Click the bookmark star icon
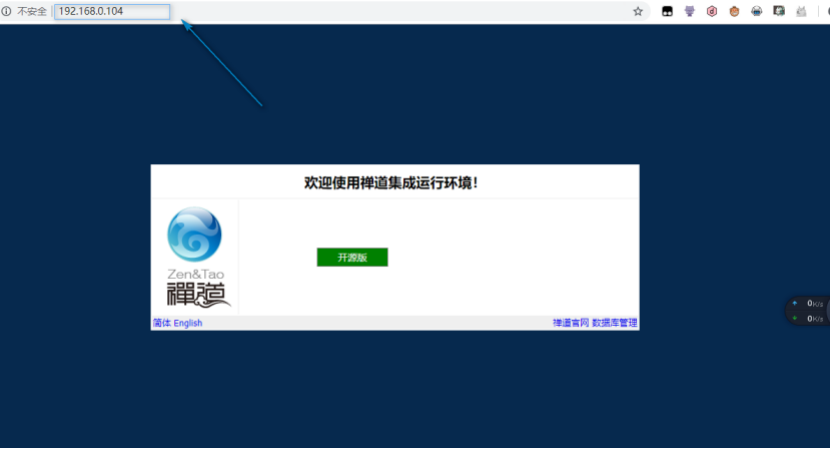Screen dimensions: 830x450 [638, 11]
